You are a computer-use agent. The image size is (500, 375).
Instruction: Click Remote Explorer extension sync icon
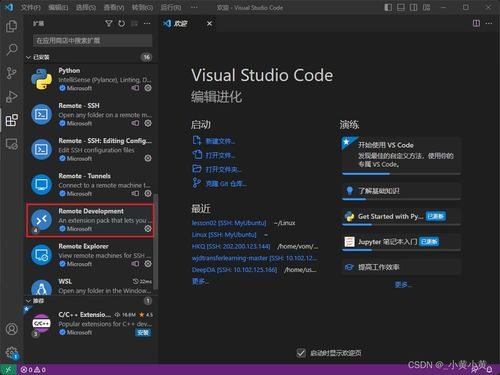(135, 264)
